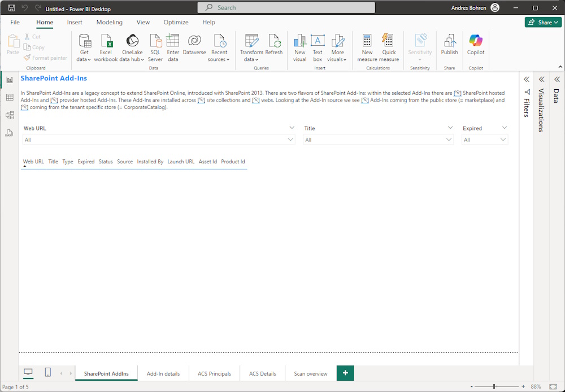Screen dimensions: 565x392
Task: Switch to Table view in the sidebar
Action: click(x=10, y=97)
